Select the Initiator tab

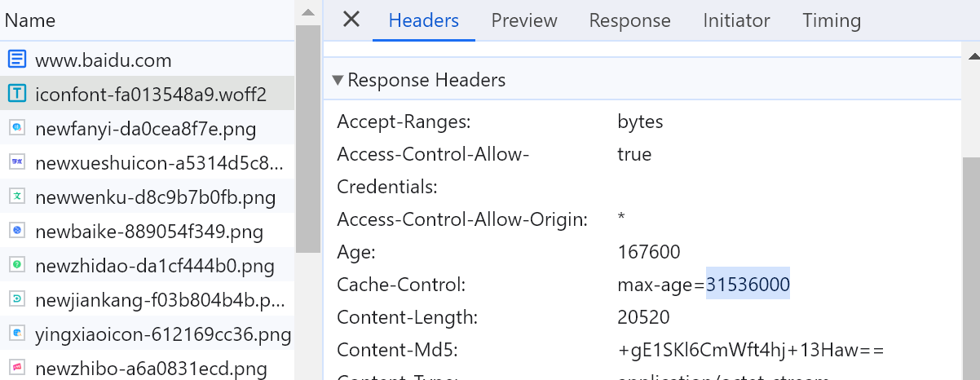736,20
